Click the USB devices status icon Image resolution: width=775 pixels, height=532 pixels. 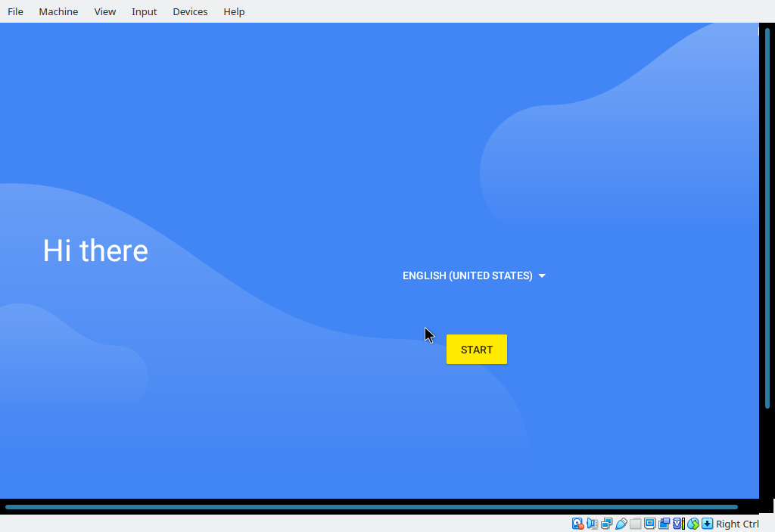pos(621,524)
